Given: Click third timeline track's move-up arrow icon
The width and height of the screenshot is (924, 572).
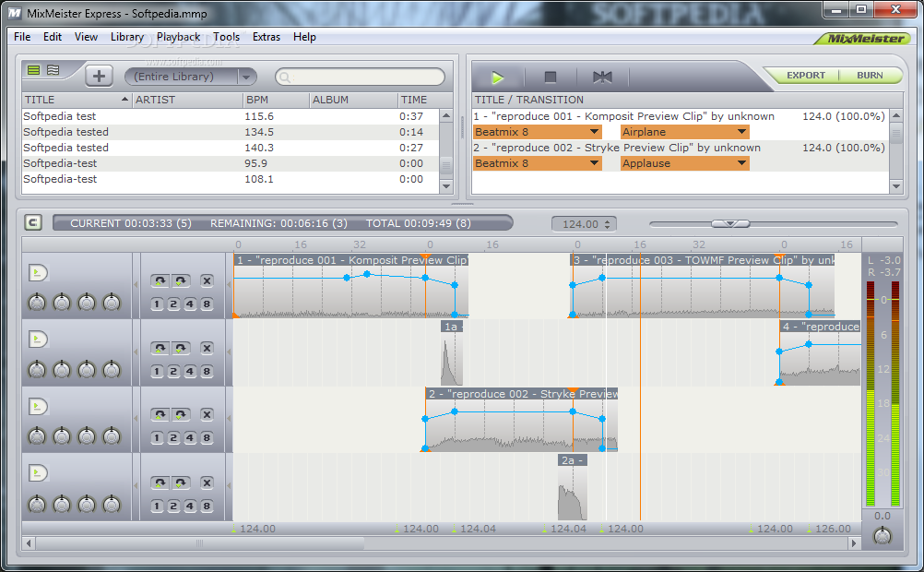Looking at the screenshot, I should point(160,414).
